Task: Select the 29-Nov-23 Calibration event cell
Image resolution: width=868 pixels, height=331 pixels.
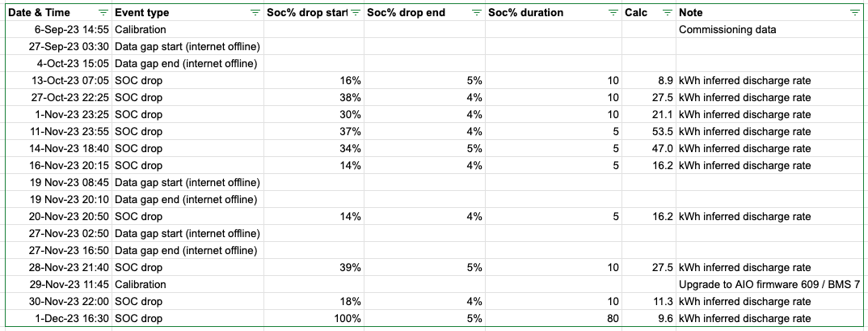Action: 188,284
